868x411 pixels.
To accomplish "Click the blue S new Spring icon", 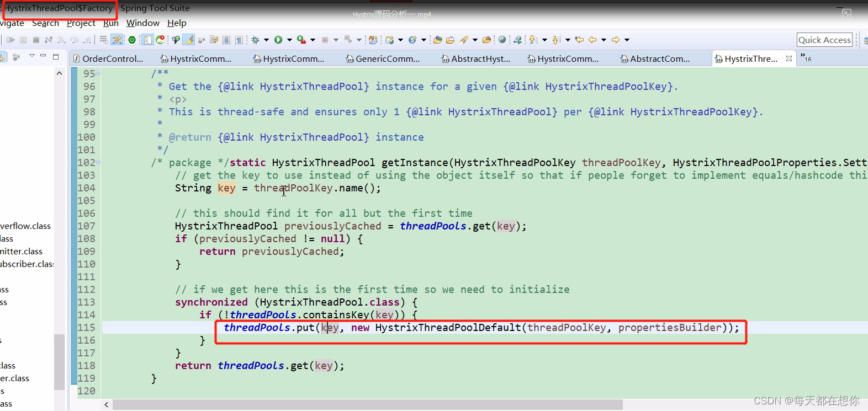I will (x=412, y=40).
